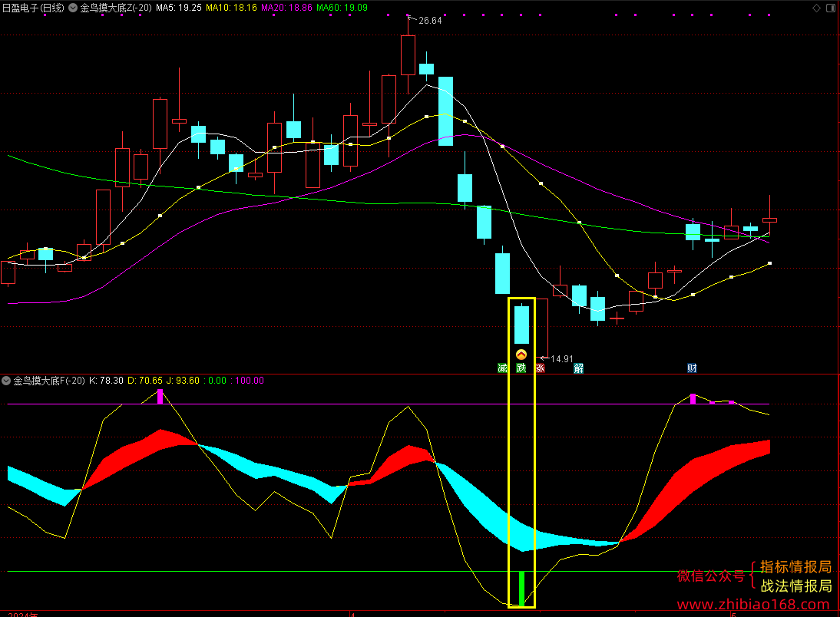The width and height of the screenshot is (840, 617).
Task: Open the sub-chart indicator dropdown arrow
Action: point(6,381)
